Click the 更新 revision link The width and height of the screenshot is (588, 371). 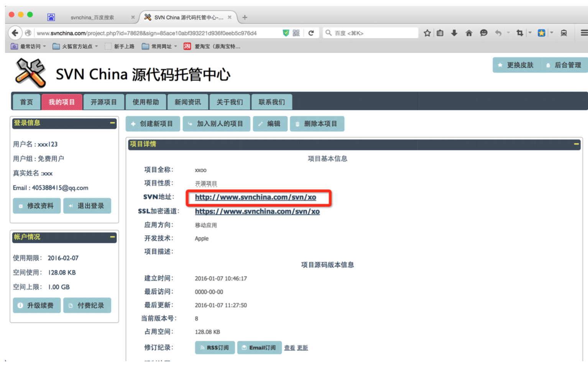coord(302,348)
